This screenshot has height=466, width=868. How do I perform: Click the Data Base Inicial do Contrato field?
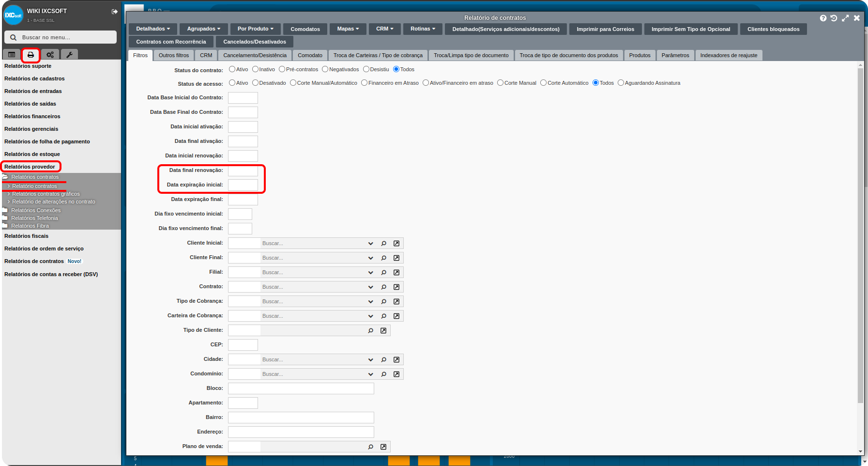coord(243,98)
